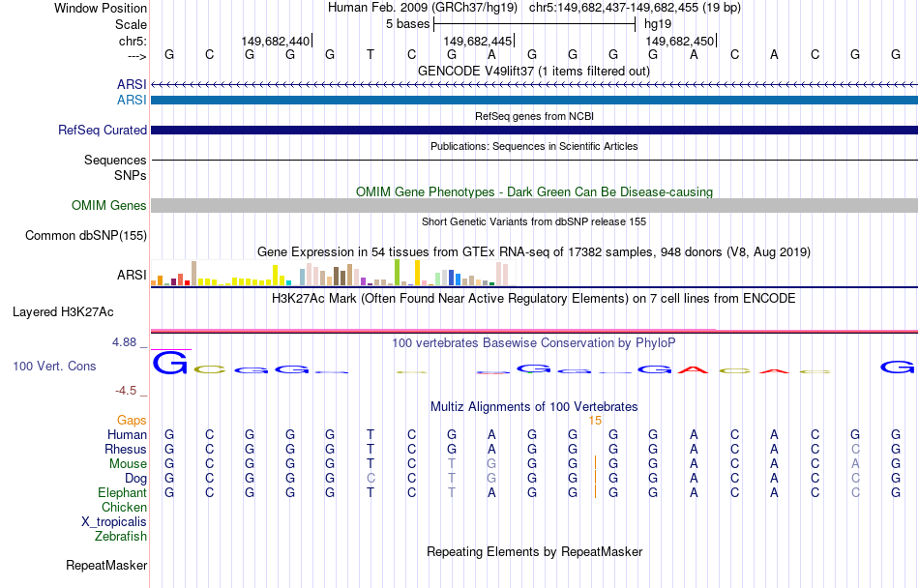The width and height of the screenshot is (919, 588).
Task: Open the RefSeq genes from NCBI title
Action: tap(534, 116)
